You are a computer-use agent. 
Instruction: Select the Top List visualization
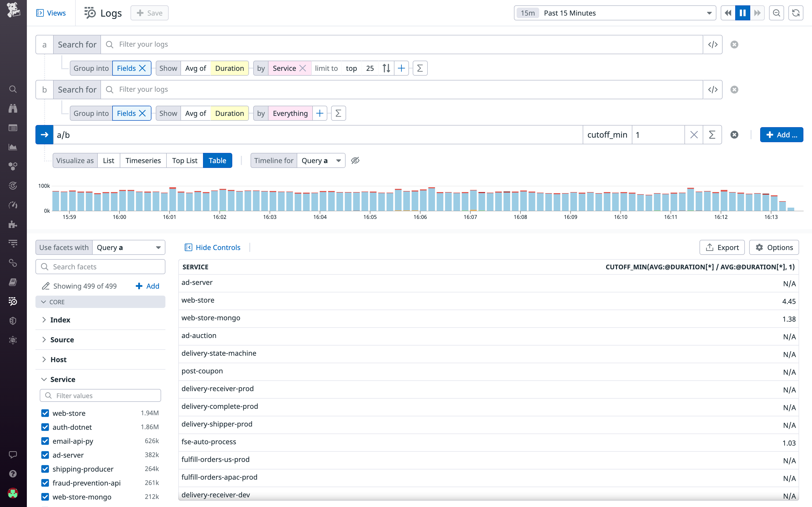point(184,160)
